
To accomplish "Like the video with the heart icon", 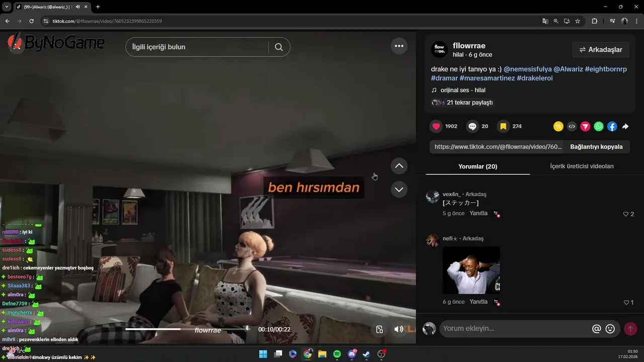I will point(436,126).
